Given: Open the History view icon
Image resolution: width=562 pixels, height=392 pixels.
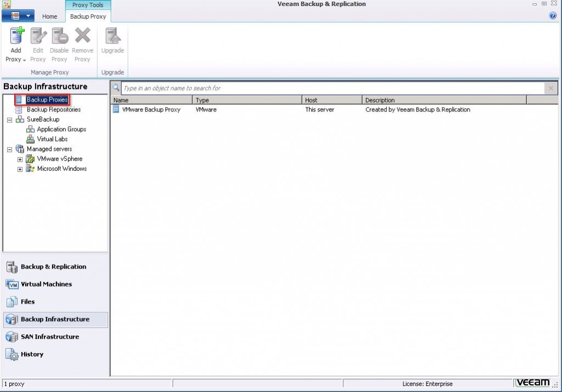Looking at the screenshot, I should [12, 354].
